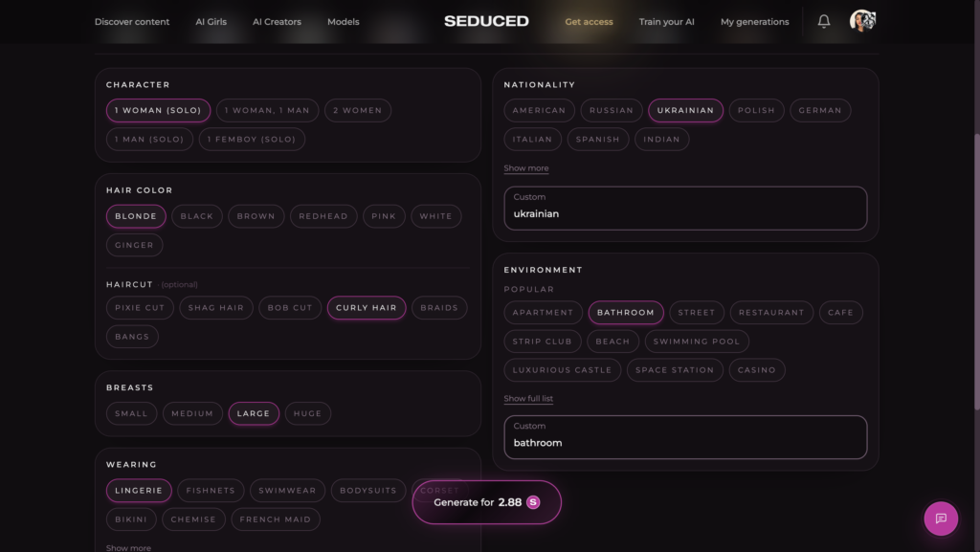Image resolution: width=980 pixels, height=552 pixels.
Task: Toggle Curly Hair haircut
Action: 367,308
